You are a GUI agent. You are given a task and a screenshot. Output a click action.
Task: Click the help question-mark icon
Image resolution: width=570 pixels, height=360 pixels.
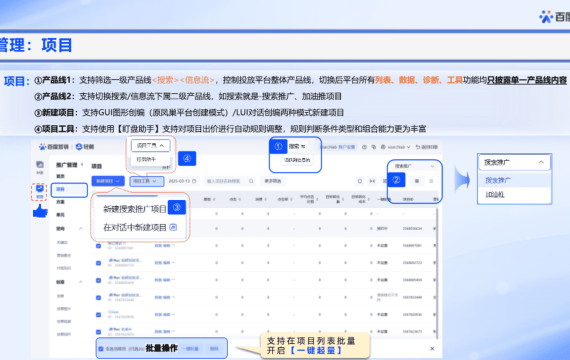tap(364, 147)
